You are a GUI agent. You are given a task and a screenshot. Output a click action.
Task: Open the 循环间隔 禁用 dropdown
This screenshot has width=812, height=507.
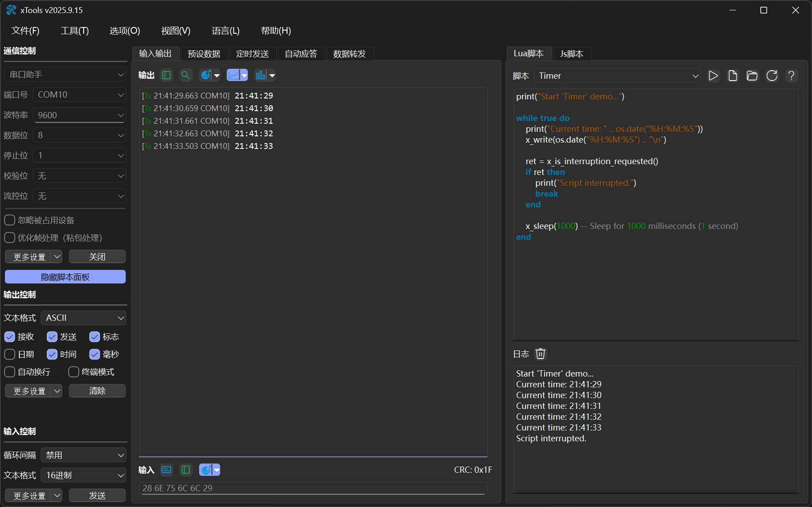coord(84,455)
